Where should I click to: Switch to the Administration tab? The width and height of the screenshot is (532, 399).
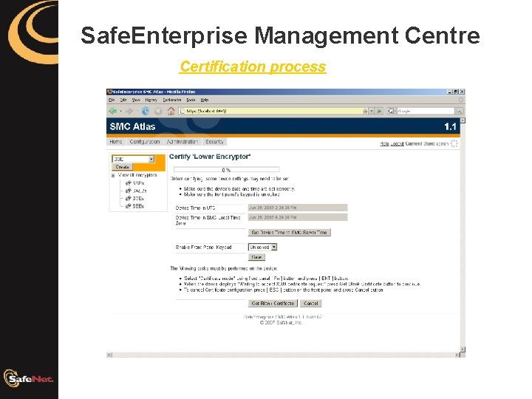click(x=183, y=142)
